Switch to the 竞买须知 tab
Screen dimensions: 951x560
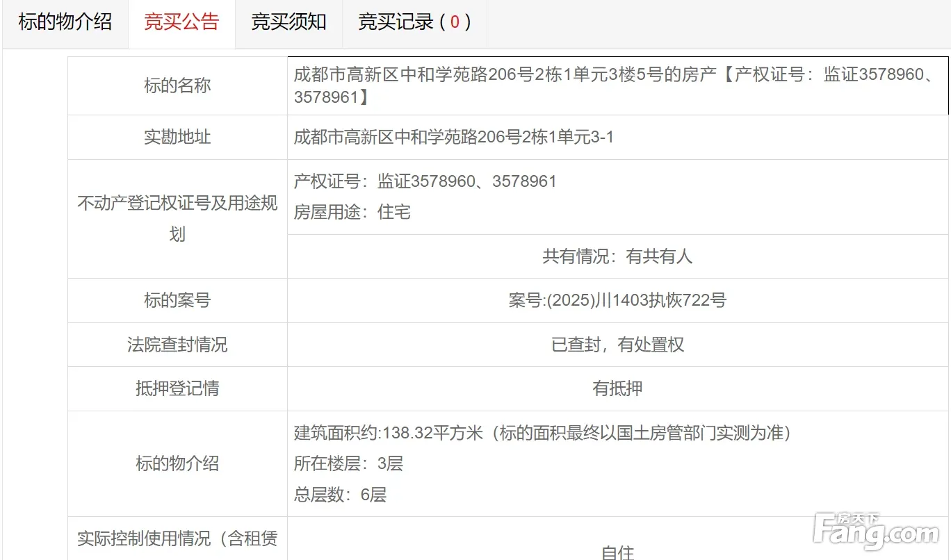(288, 22)
